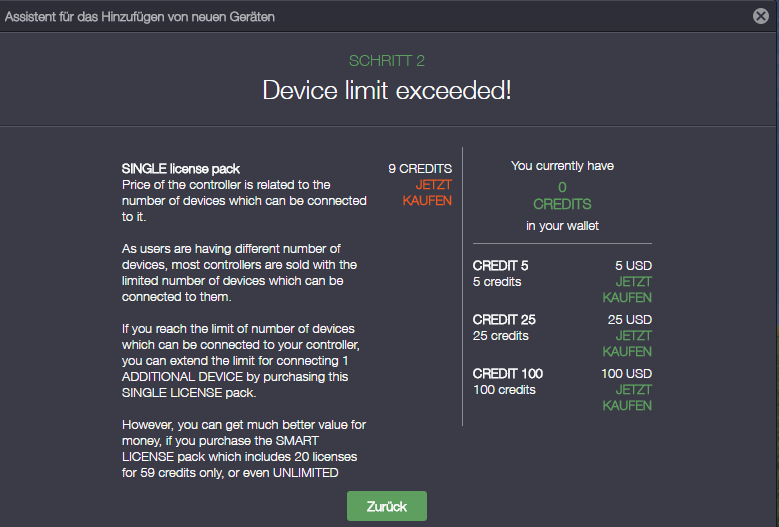Select the CREDIT 5 pack name
The image size is (779, 527).
[x=501, y=266]
